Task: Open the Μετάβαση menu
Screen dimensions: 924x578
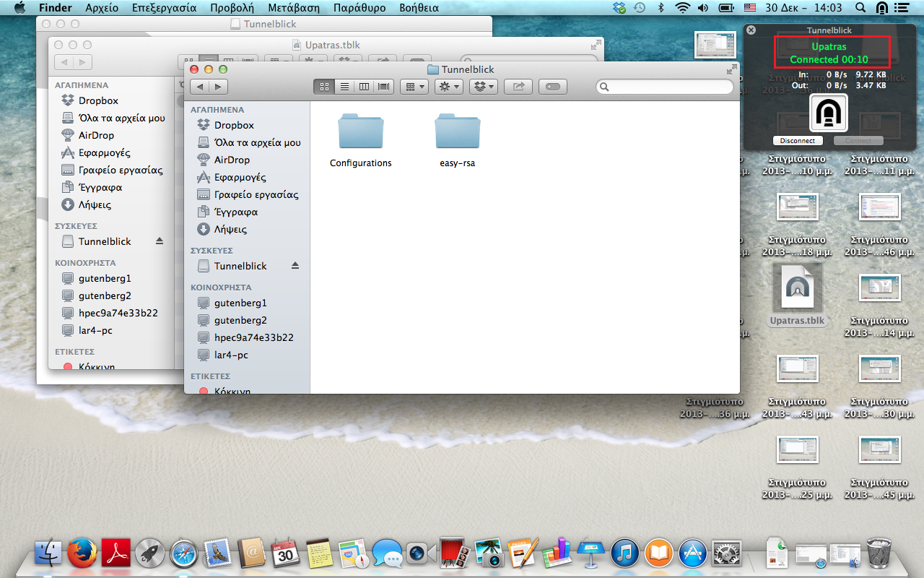Action: point(293,8)
